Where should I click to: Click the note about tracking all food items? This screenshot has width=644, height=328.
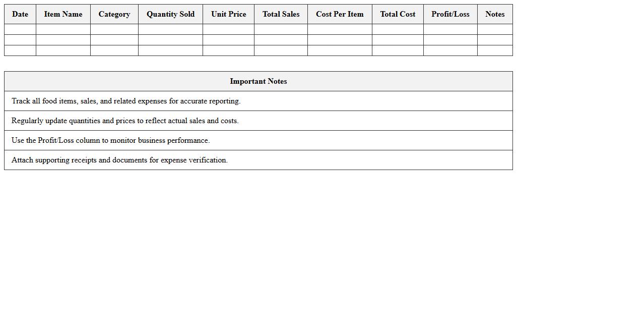126,101
